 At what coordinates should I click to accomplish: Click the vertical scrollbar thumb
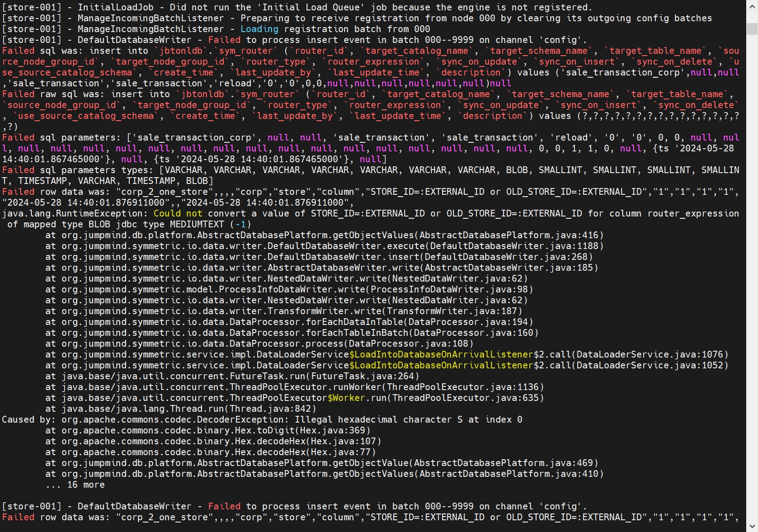pos(752,28)
